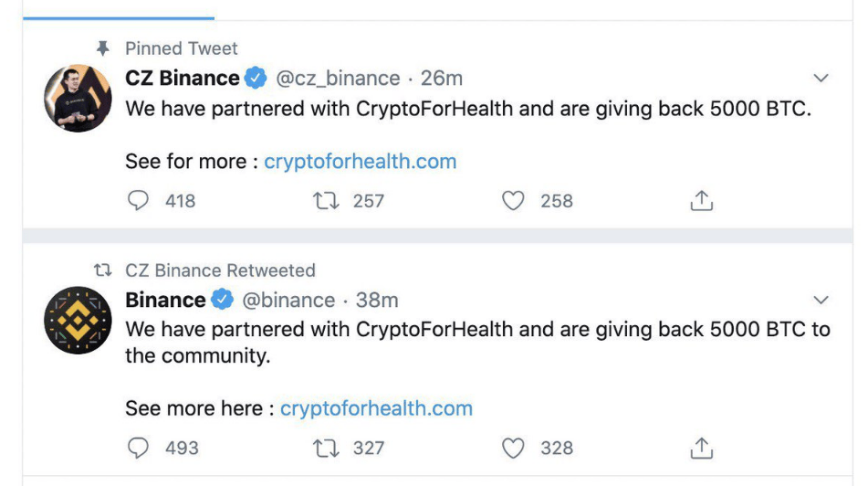The image size is (868, 486).
Task: Open the 38m timestamp on Binance tweet
Action: pyautogui.click(x=377, y=300)
